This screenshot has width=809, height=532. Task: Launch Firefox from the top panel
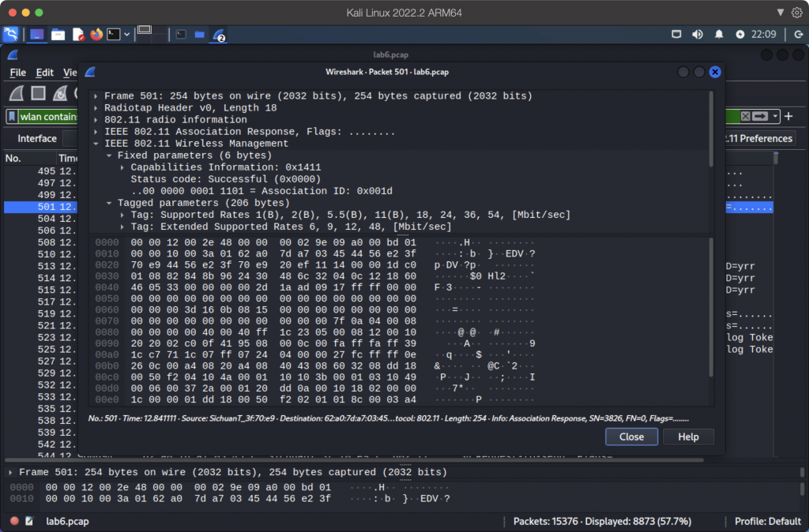(x=96, y=35)
